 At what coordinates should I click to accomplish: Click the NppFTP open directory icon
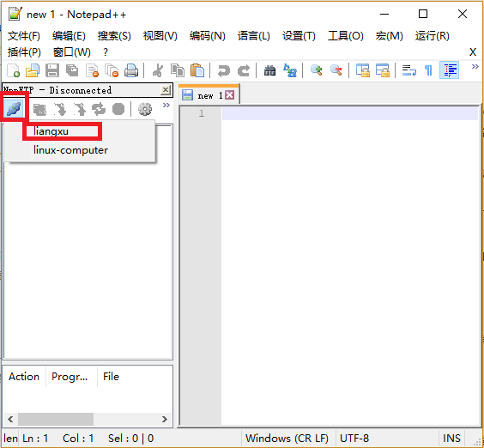coord(39,109)
